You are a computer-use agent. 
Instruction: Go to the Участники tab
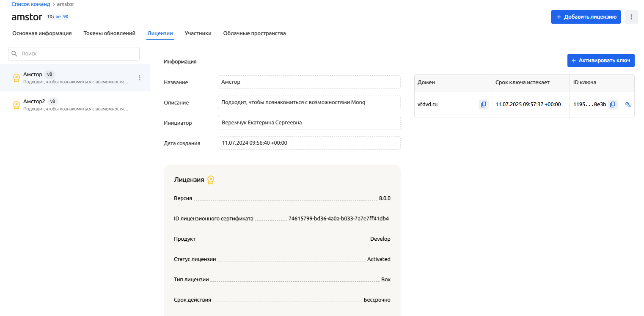click(198, 33)
